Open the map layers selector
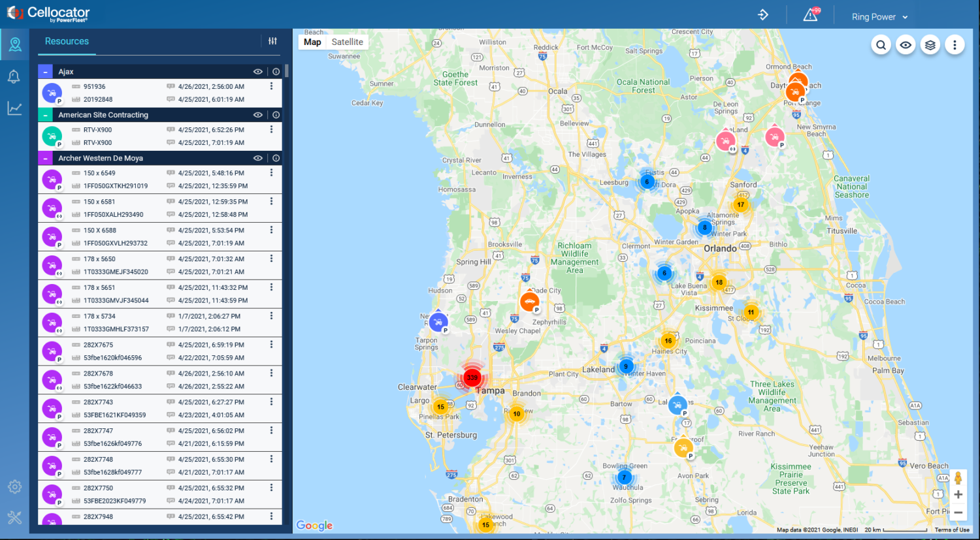The width and height of the screenshot is (980, 540). pos(930,44)
